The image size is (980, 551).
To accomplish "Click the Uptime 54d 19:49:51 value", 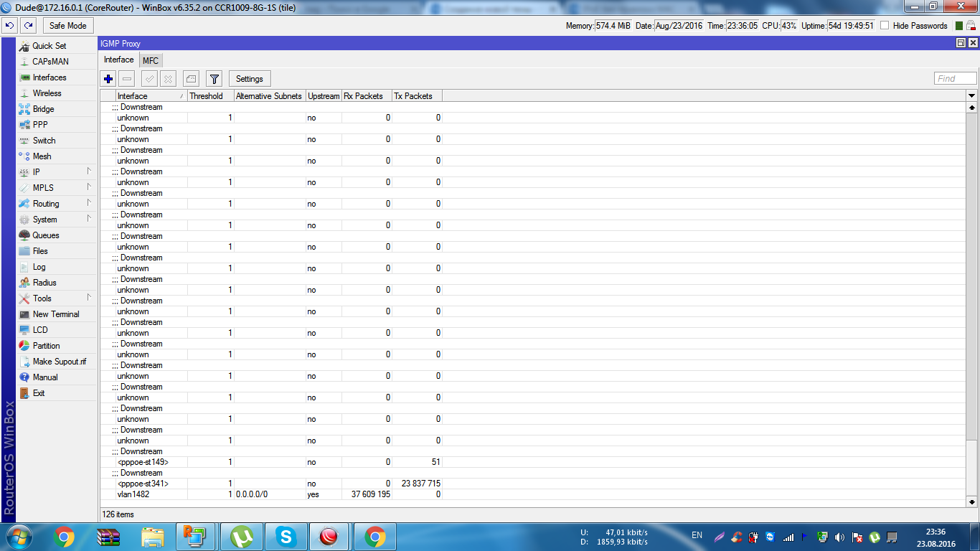I will click(853, 26).
